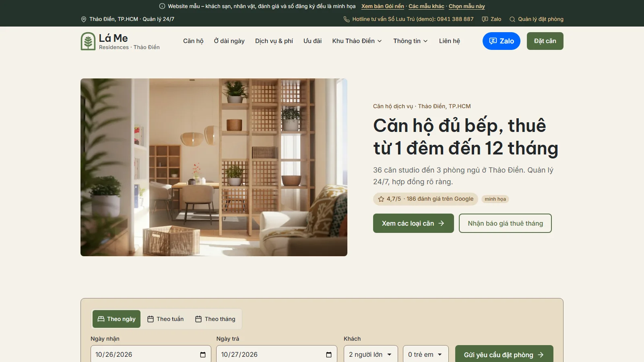
Task: Click the phone icon next to Hotline
Action: click(x=346, y=19)
